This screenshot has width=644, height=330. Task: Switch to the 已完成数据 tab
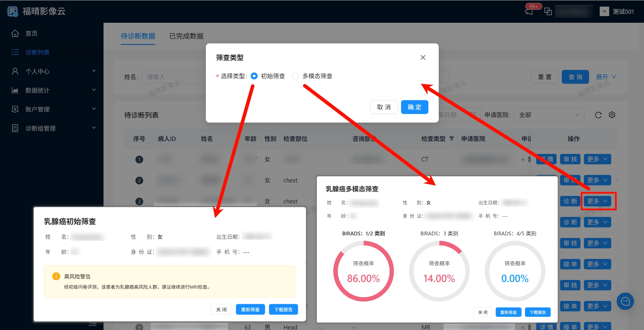[186, 36]
